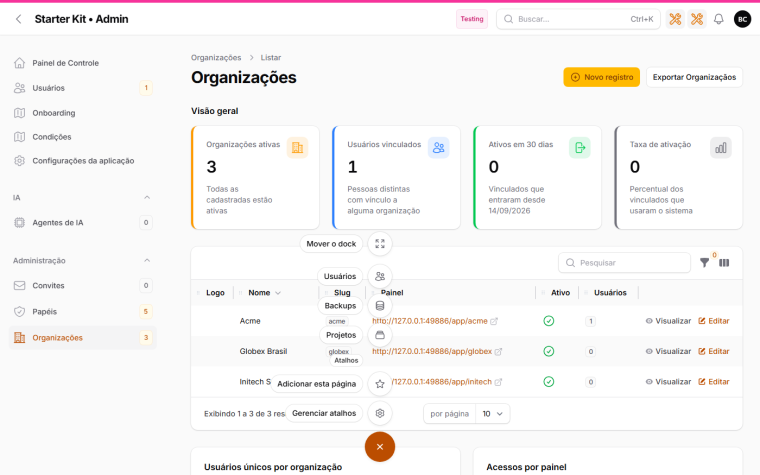Click the Organizações breadcrumb link

tap(216, 58)
